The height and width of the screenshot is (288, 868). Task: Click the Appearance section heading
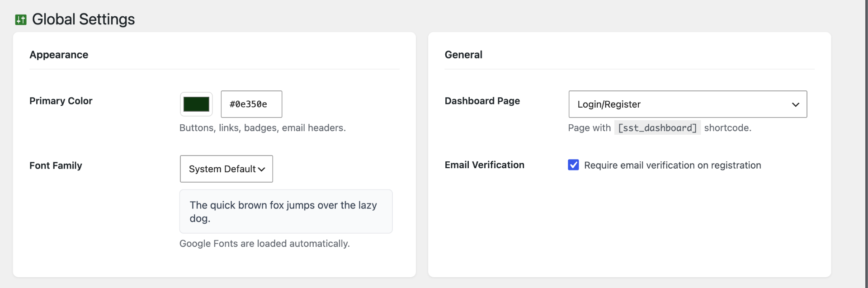tap(59, 55)
